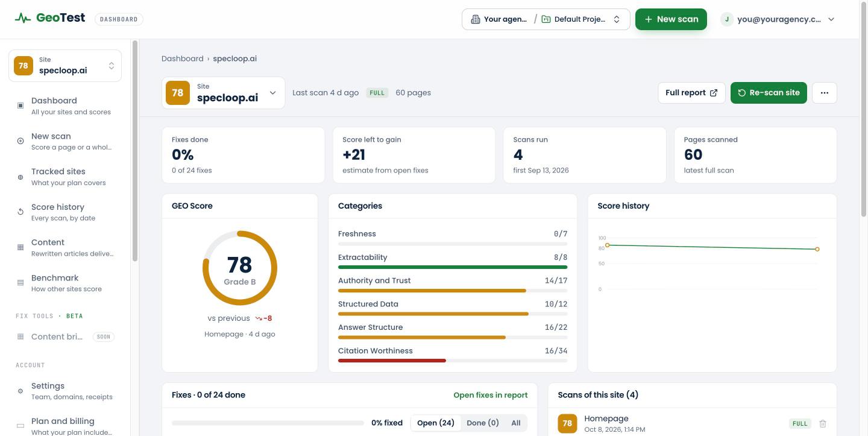
Task: Click the Scans of this site (4) heading
Action: (598, 395)
